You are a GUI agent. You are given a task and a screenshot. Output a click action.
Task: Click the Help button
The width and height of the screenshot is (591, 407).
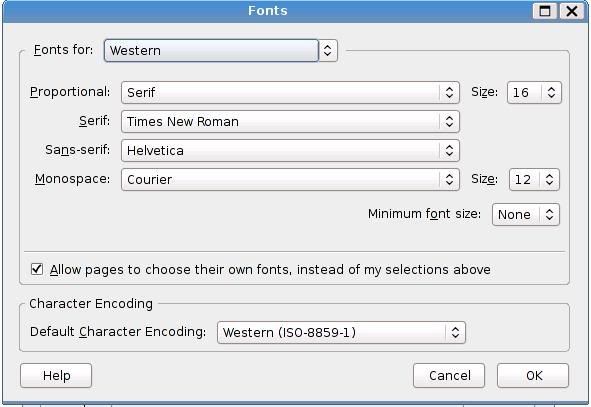56,375
